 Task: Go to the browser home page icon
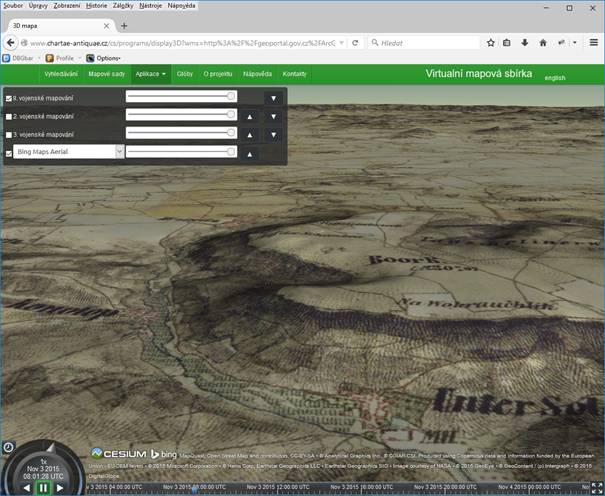point(543,43)
